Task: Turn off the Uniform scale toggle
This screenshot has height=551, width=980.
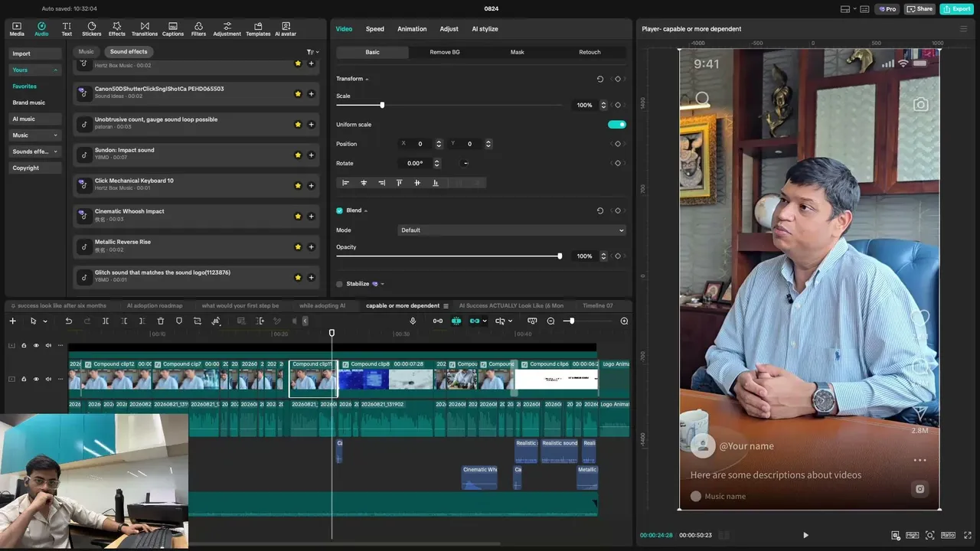Action: click(616, 125)
